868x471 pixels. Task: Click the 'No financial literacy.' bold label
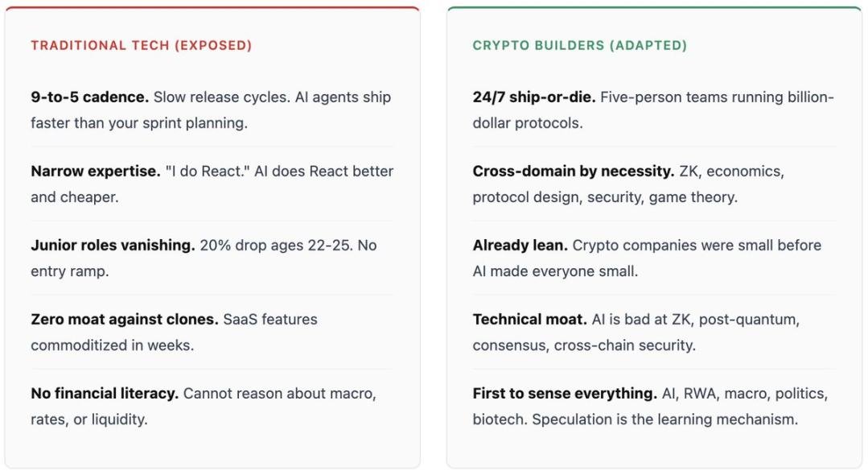tap(105, 394)
